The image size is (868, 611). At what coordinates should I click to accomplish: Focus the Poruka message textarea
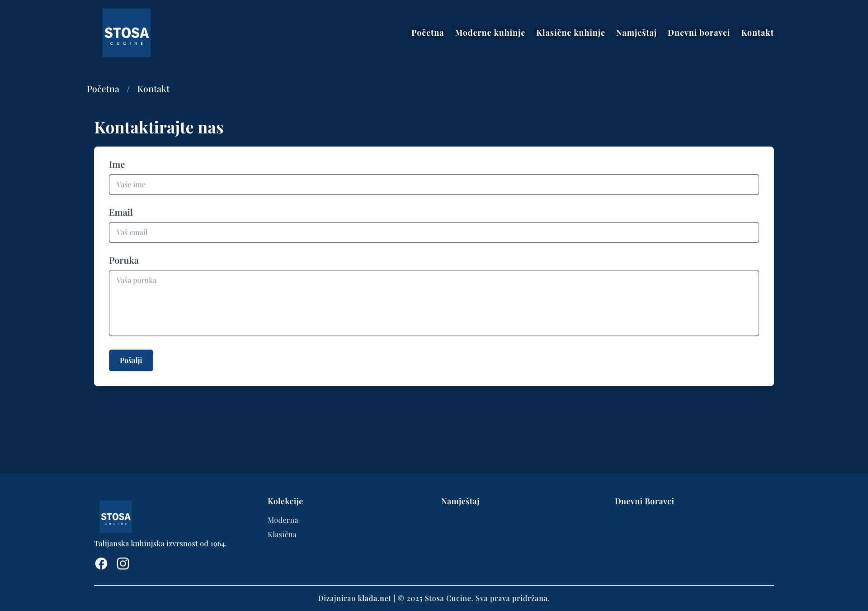[x=434, y=303]
